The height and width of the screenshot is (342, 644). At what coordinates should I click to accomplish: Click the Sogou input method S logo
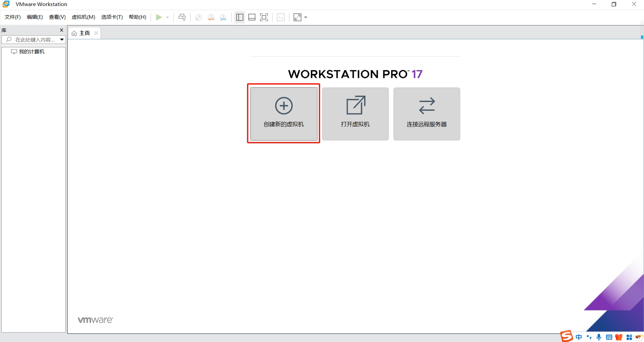(x=566, y=336)
